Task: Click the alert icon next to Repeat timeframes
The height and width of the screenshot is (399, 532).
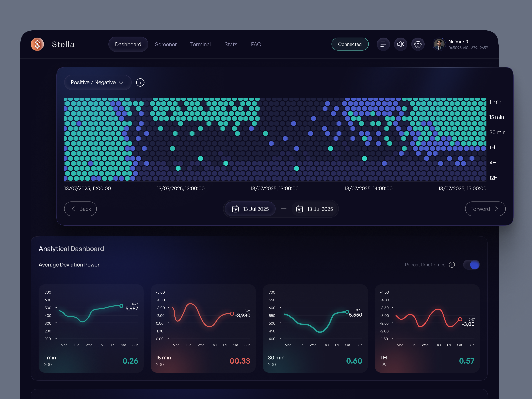Action: pos(452,265)
